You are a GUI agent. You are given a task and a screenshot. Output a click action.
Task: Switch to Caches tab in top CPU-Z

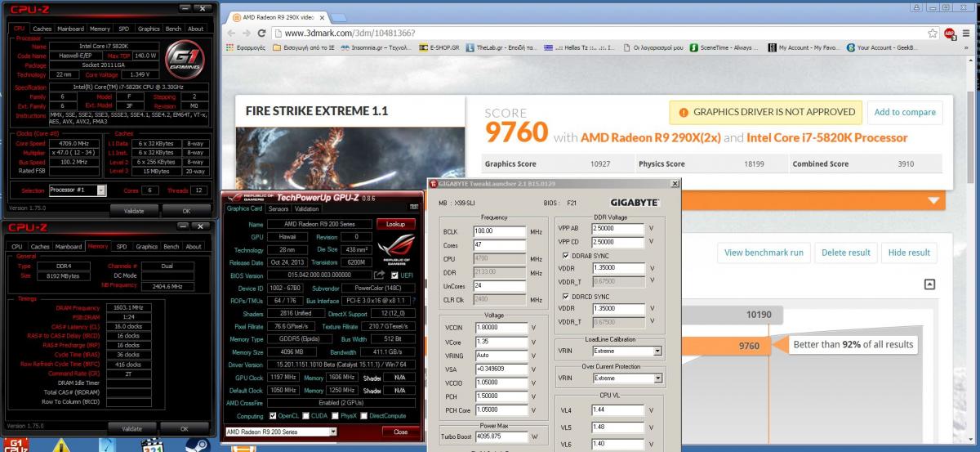[x=42, y=29]
